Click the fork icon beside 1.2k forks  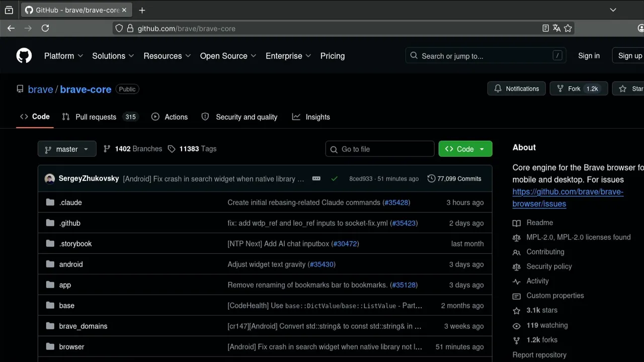tap(517, 340)
